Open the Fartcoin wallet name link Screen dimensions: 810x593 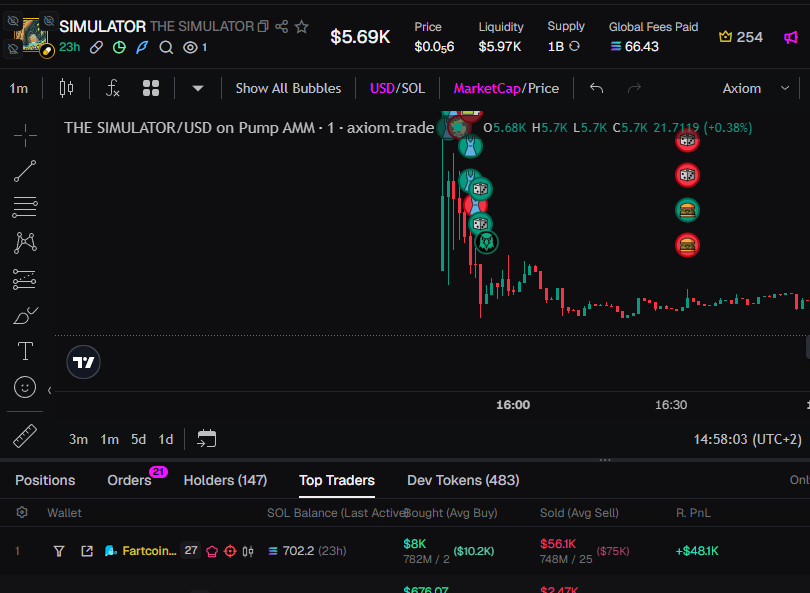click(149, 551)
